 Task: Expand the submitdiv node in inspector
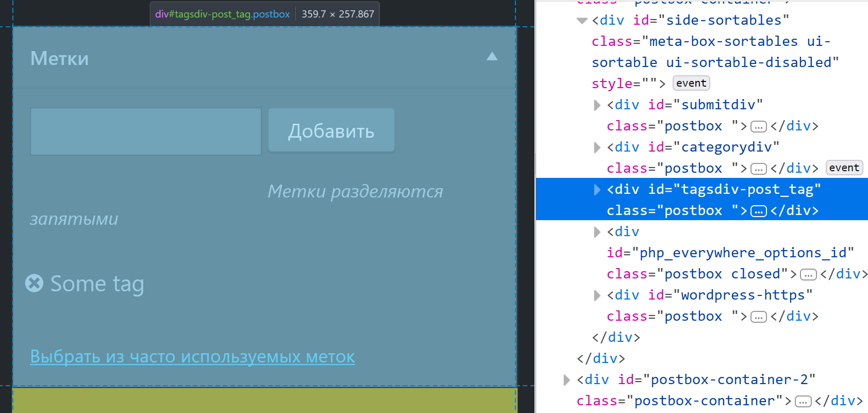point(597,105)
